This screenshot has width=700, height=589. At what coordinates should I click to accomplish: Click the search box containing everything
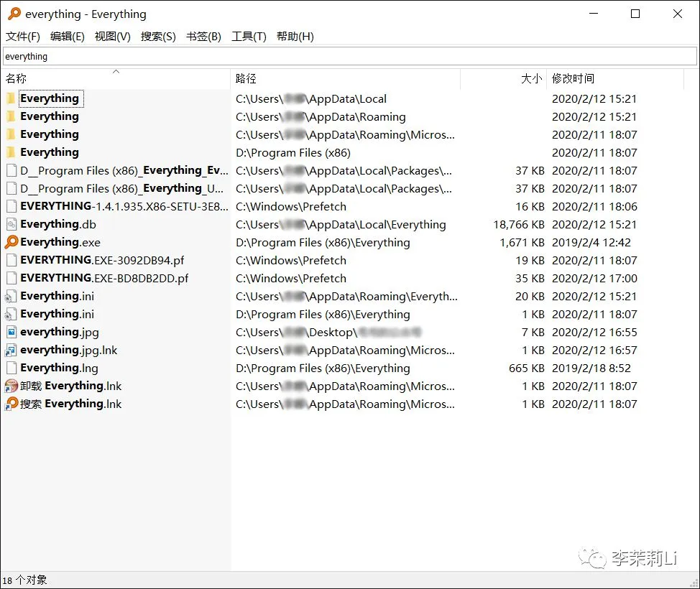tap(350, 56)
